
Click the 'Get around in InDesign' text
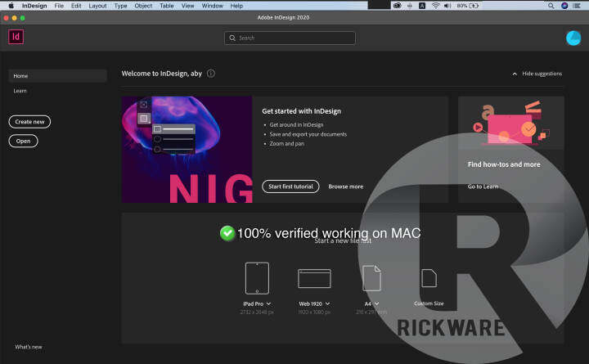pyautogui.click(x=296, y=124)
